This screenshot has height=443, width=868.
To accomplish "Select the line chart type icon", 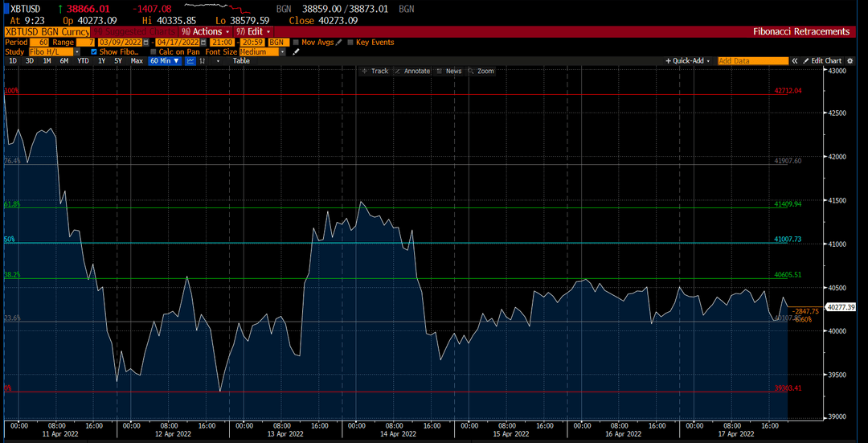I will tap(190, 61).
